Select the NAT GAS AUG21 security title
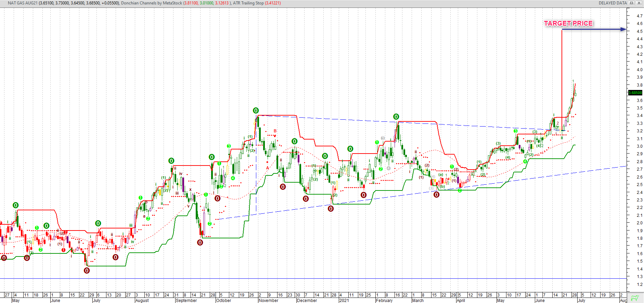The width and height of the screenshot is (644, 303). click(x=23, y=3)
